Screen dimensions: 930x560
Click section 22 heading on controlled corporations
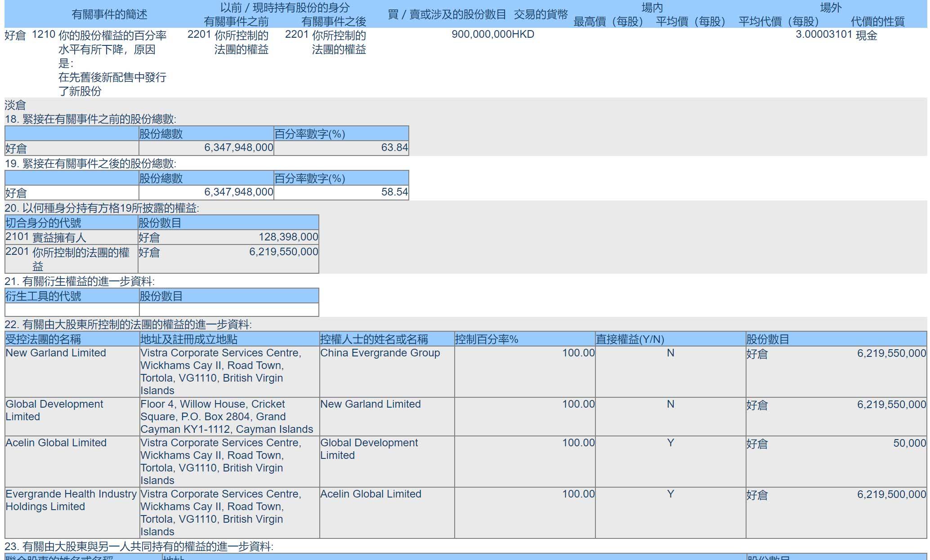[128, 324]
